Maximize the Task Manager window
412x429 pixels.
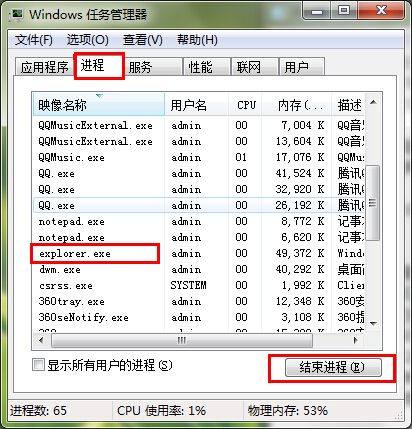pos(344,11)
